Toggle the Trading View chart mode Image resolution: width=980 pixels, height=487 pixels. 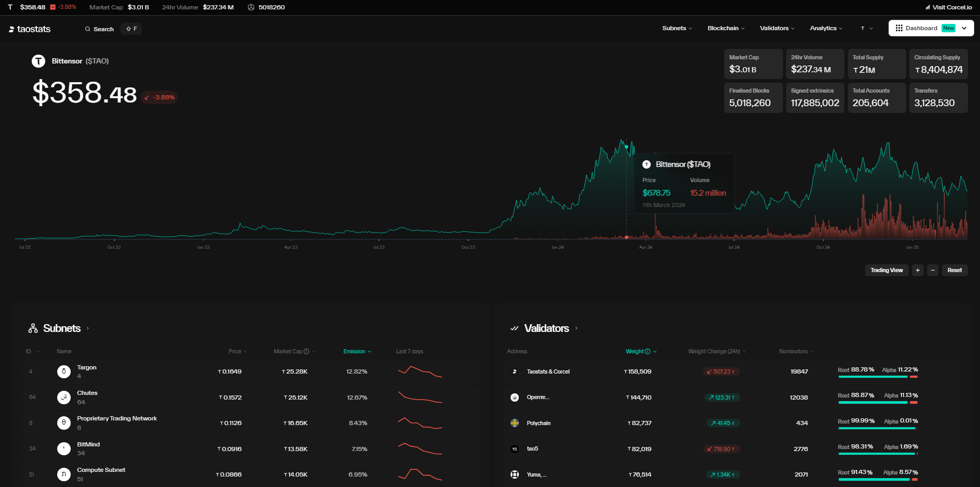(886, 270)
